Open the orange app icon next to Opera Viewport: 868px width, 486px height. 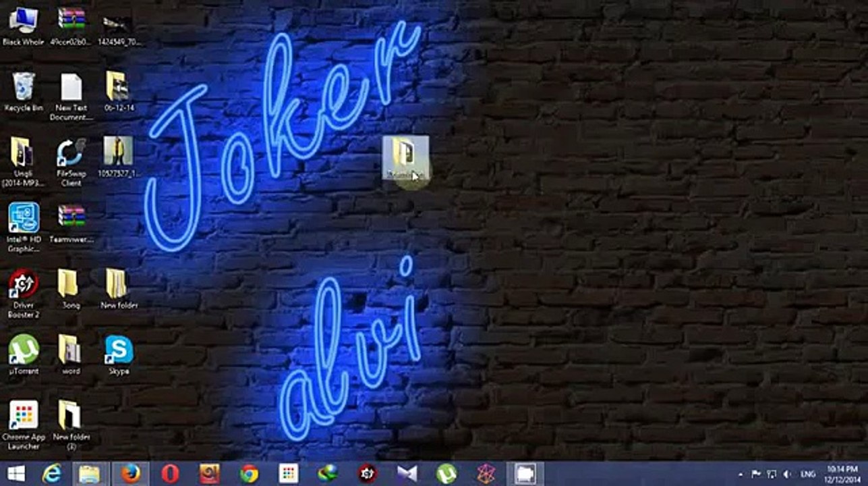click(x=209, y=474)
